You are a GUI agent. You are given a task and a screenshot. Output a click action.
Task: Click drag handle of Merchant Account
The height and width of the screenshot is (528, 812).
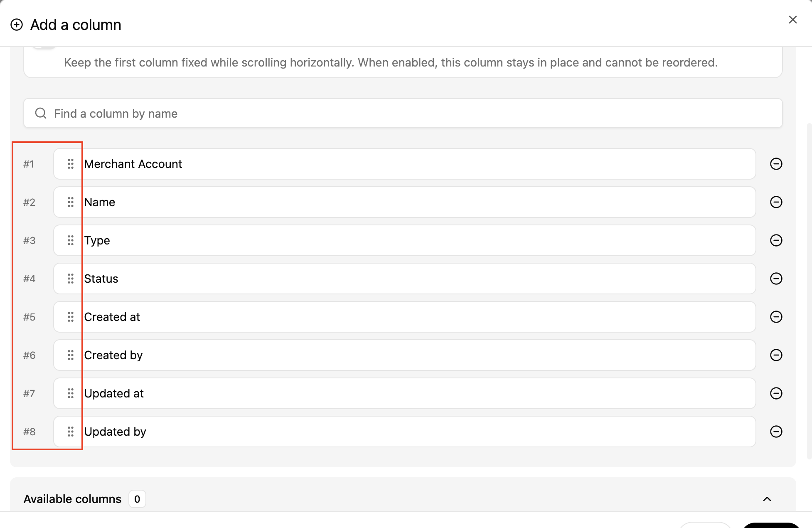tap(71, 164)
